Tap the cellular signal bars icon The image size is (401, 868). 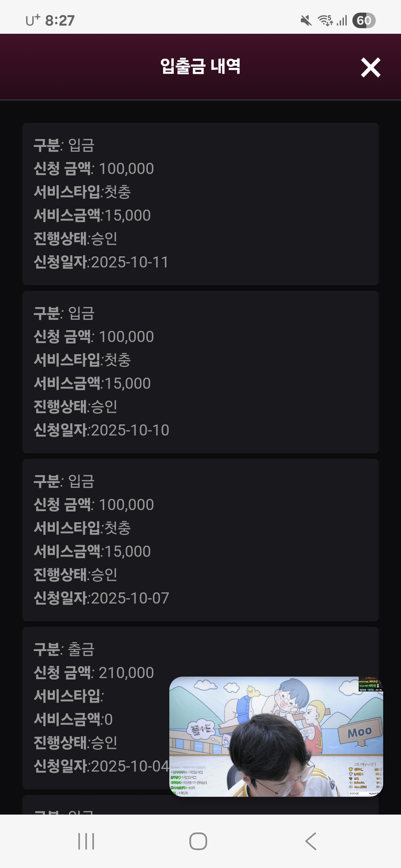tap(342, 21)
